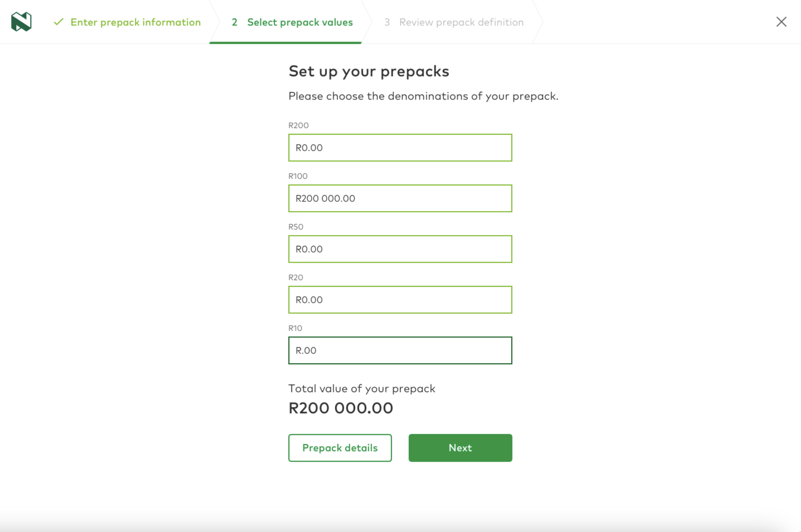Screen dimensions: 801x532
Task: Click the R10 field showing R.00
Action: (400, 350)
